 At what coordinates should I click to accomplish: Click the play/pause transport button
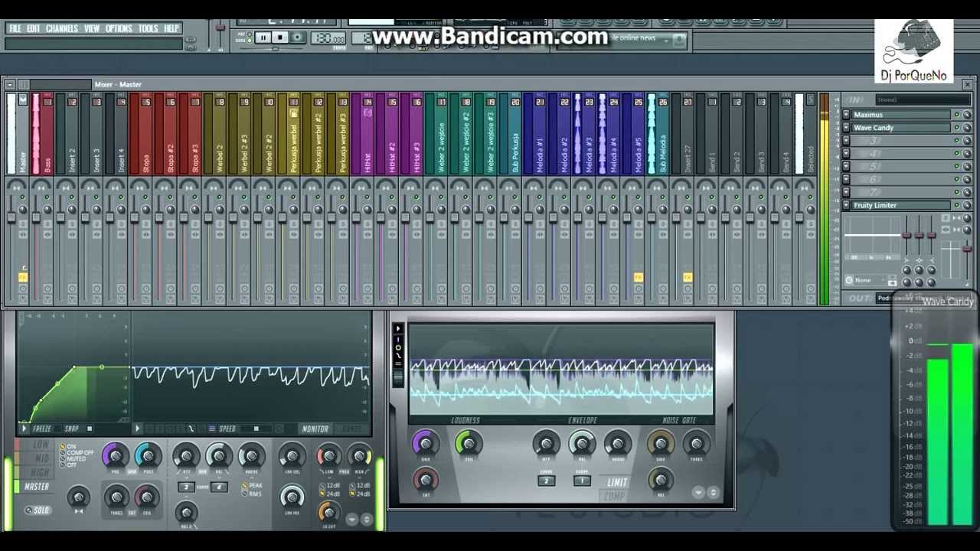click(x=263, y=37)
